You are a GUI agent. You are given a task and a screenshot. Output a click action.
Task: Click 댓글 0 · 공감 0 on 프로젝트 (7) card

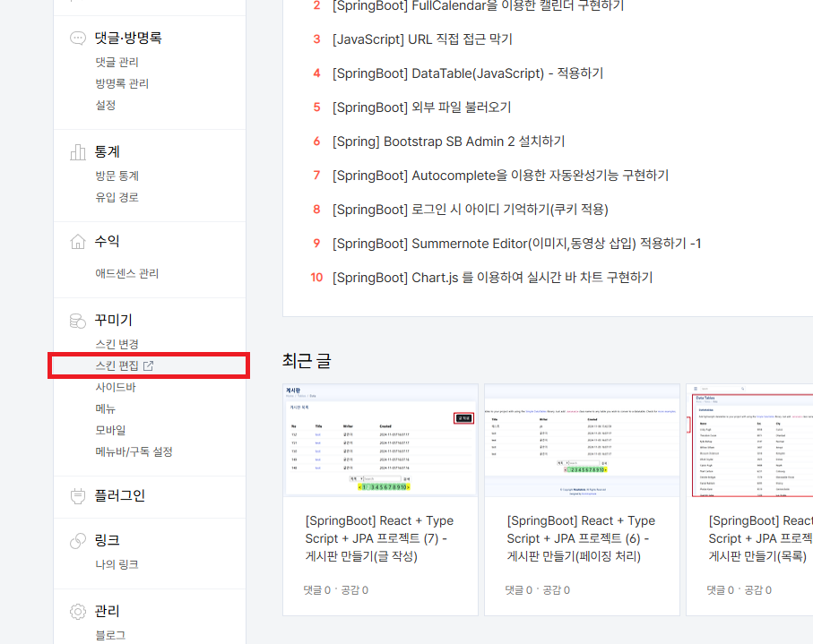point(336,590)
